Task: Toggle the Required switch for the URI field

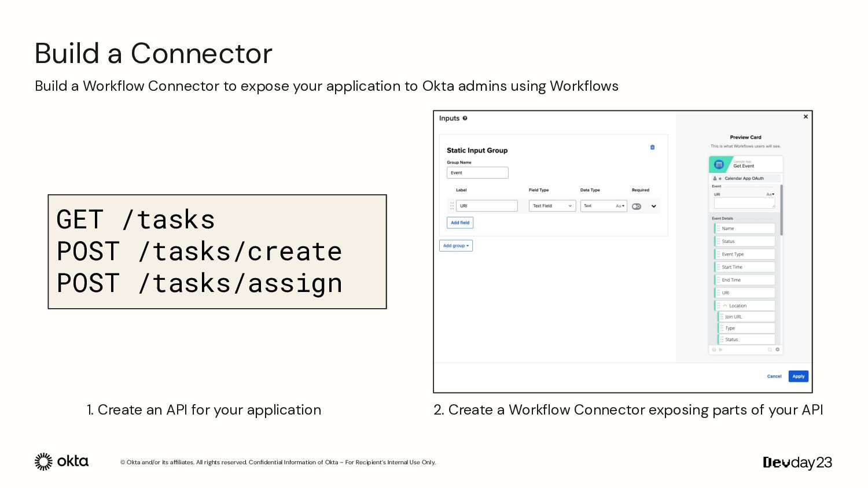Action: pyautogui.click(x=637, y=206)
